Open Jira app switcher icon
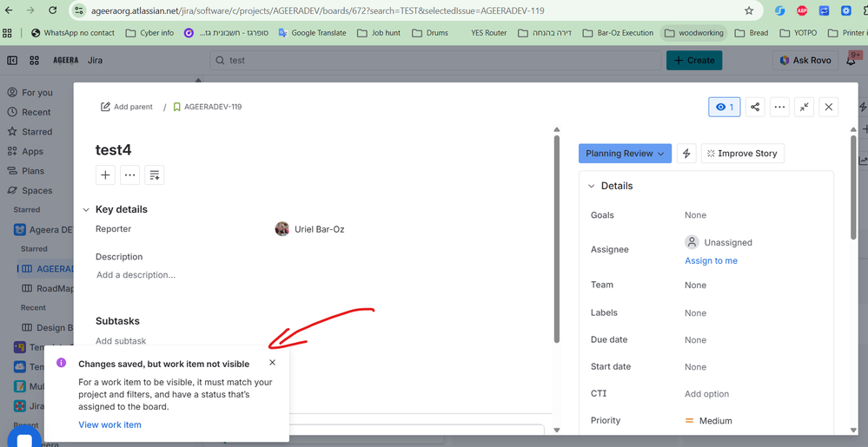 [34, 60]
